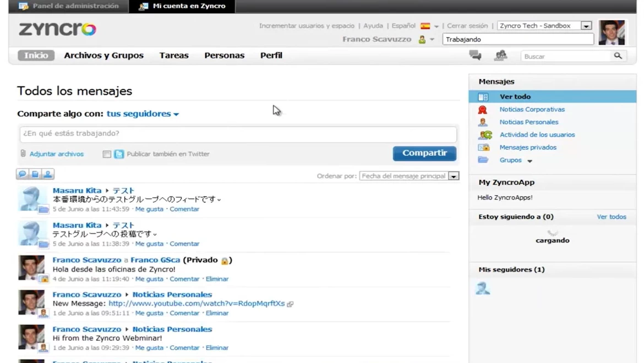Click the search magnifier icon

(x=618, y=56)
